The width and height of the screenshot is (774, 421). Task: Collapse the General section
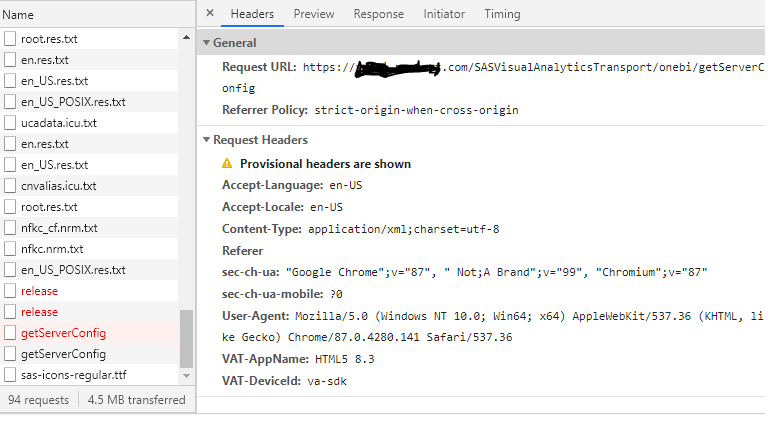coord(207,43)
